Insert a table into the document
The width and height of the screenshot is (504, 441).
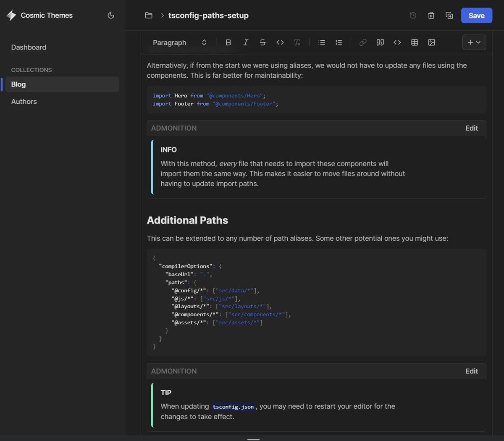tap(415, 42)
